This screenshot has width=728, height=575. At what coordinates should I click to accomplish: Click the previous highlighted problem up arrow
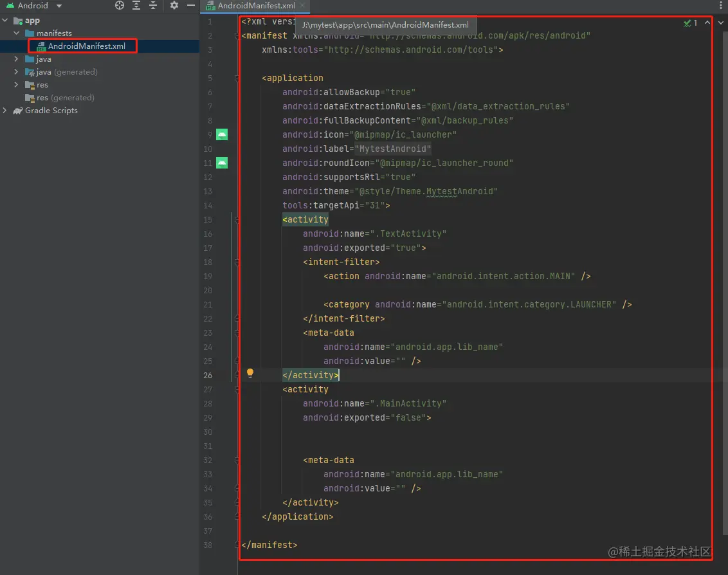(x=707, y=23)
